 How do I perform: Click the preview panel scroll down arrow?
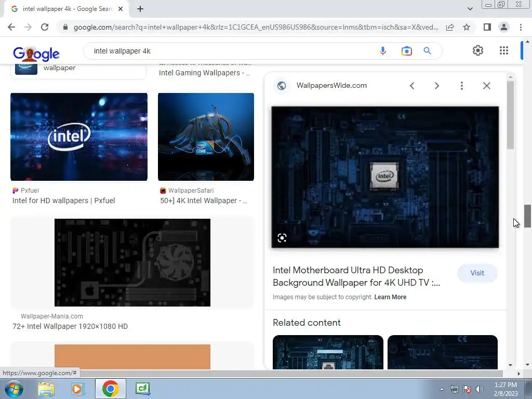(x=510, y=365)
